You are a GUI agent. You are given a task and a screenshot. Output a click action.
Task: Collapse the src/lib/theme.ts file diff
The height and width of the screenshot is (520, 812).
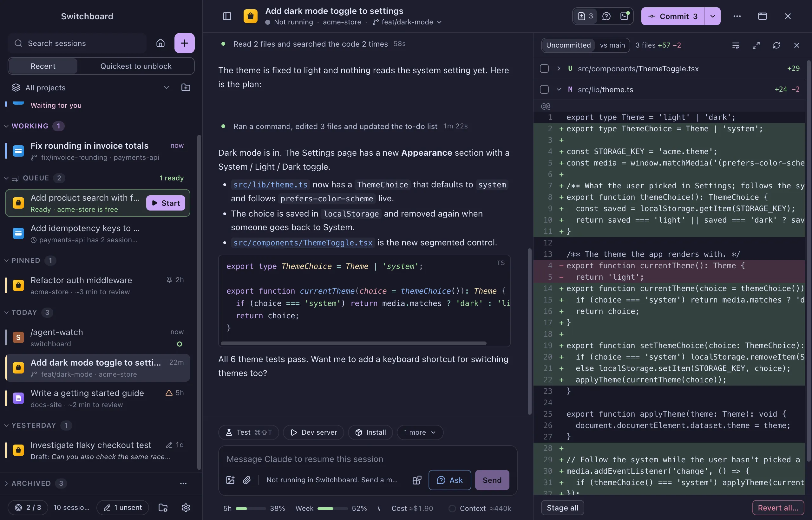[559, 89]
